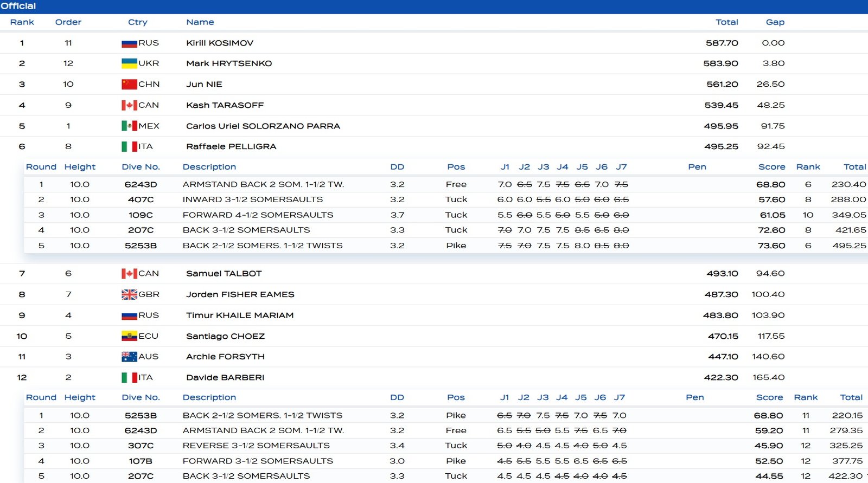This screenshot has height=483, width=868.
Task: Click Khaile Mariam total 483.80
Action: coord(721,315)
